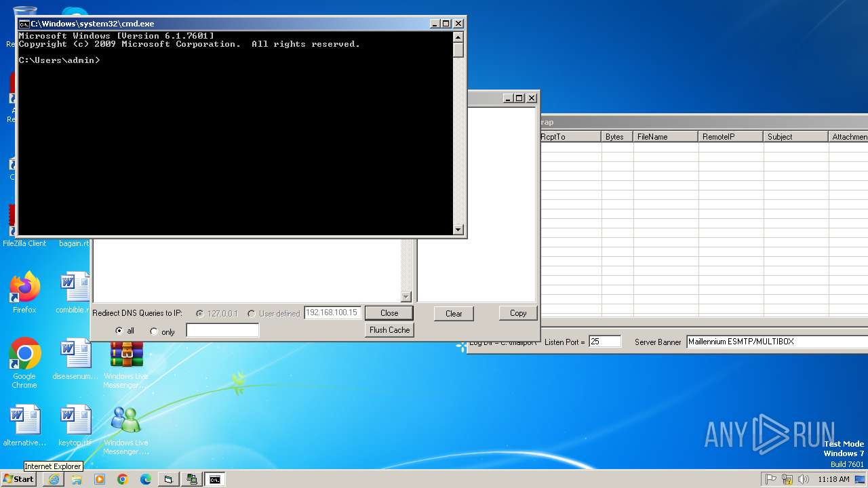Select the Windows Live Messenger shortcut with people icon
Viewport: 868px width, 488px height.
pyautogui.click(x=126, y=430)
